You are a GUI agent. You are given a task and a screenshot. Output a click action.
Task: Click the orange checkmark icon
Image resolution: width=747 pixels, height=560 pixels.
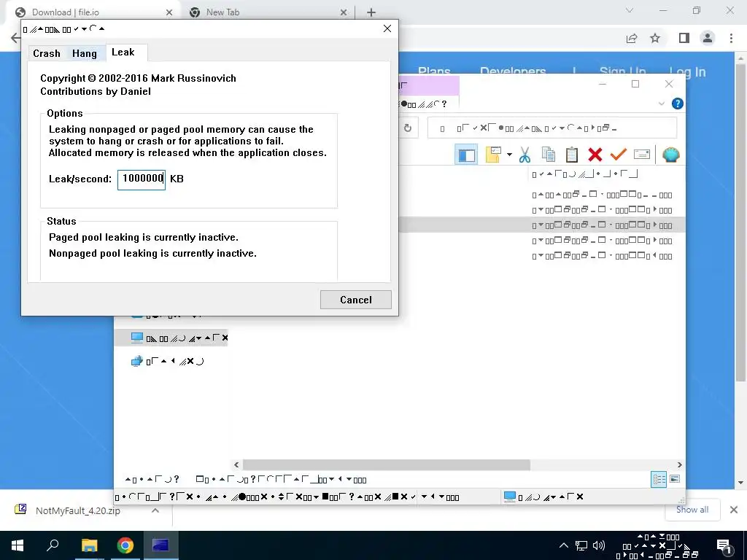[618, 155]
